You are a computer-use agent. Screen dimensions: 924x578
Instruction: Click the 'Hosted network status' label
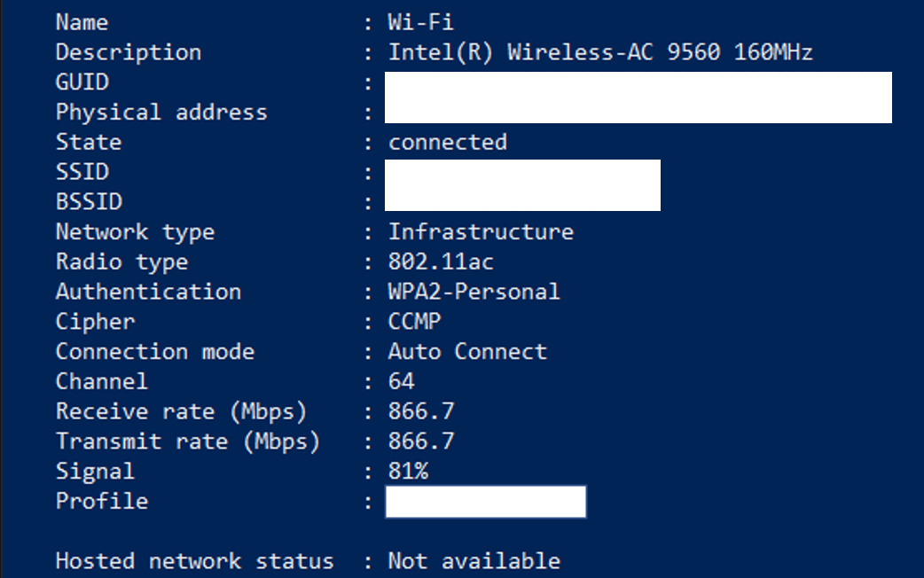pyautogui.click(x=194, y=561)
